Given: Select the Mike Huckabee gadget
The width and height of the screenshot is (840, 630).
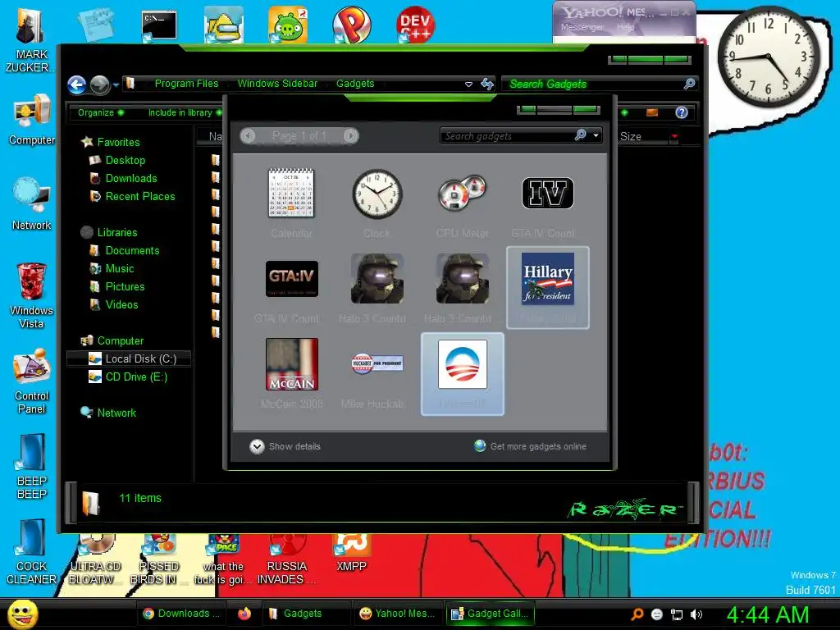Looking at the screenshot, I should click(x=377, y=363).
